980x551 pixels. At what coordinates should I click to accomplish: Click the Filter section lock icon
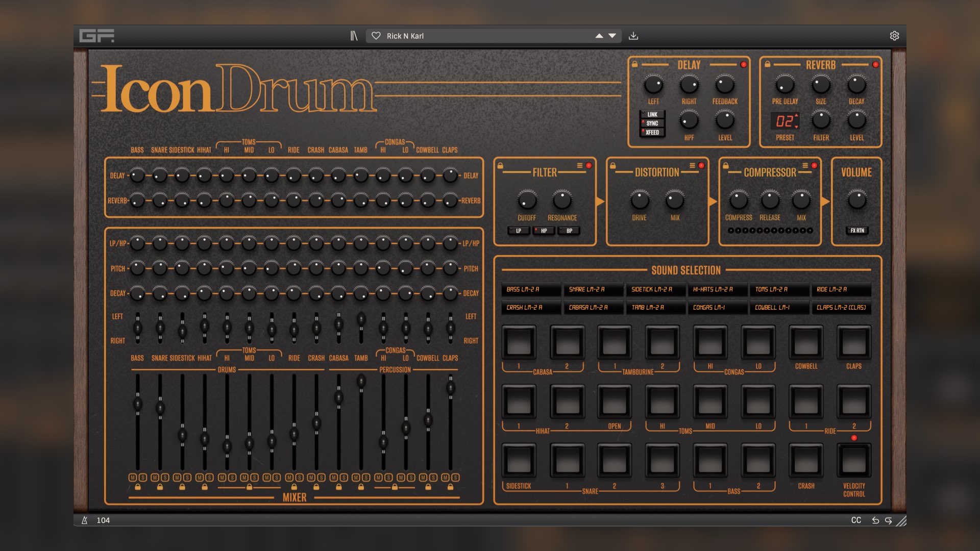point(500,166)
